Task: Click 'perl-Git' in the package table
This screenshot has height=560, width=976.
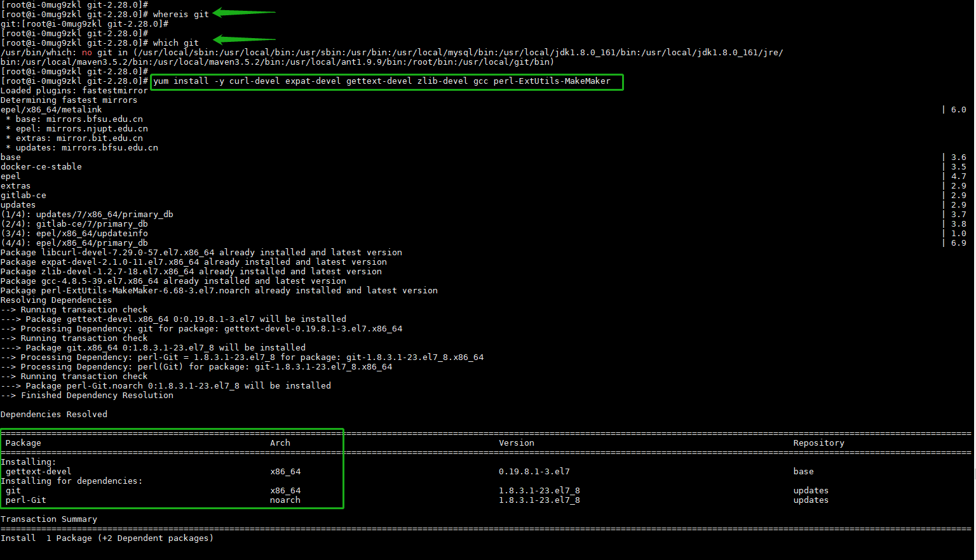Action: pos(26,500)
